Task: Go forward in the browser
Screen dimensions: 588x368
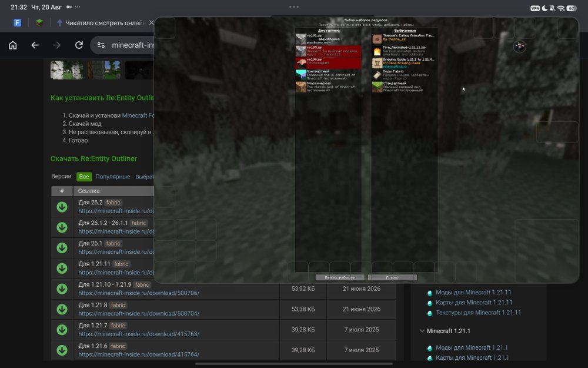Action: point(56,45)
